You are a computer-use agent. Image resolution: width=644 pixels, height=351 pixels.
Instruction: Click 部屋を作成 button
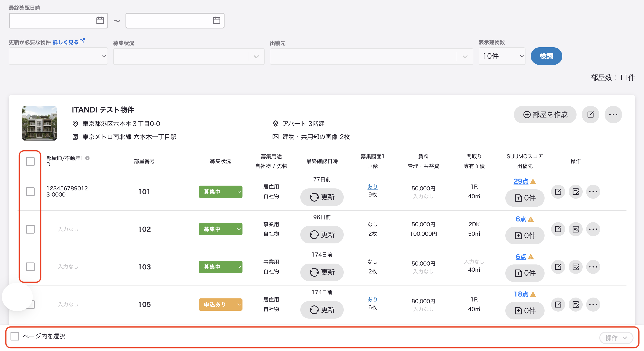(545, 115)
